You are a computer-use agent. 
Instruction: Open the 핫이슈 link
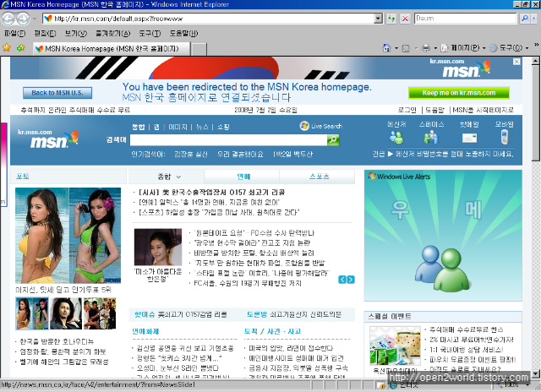145,314
